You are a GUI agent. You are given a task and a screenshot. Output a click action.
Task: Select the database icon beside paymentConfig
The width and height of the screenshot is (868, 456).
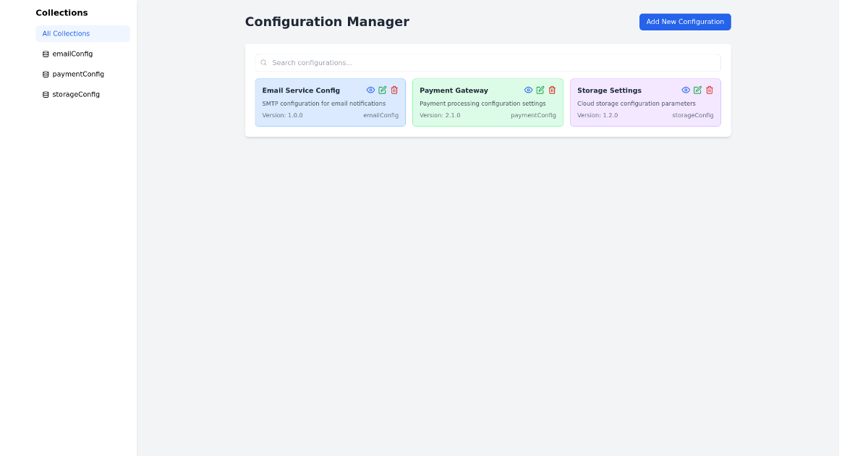pos(45,74)
